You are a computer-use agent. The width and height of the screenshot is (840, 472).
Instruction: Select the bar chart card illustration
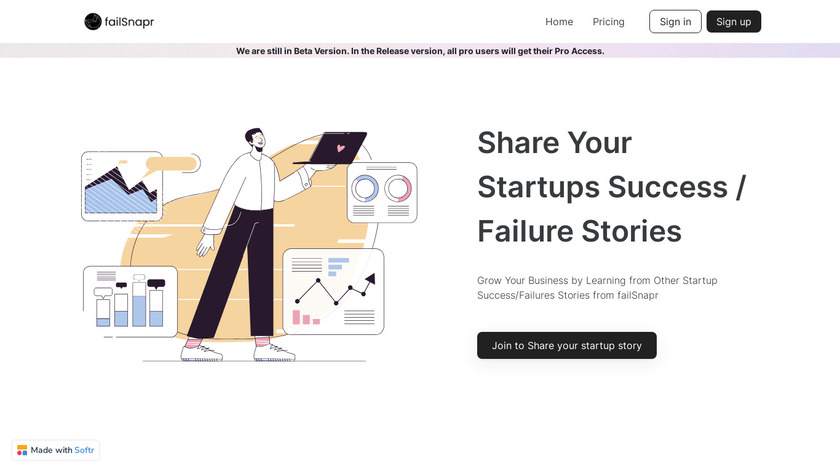pyautogui.click(x=130, y=300)
